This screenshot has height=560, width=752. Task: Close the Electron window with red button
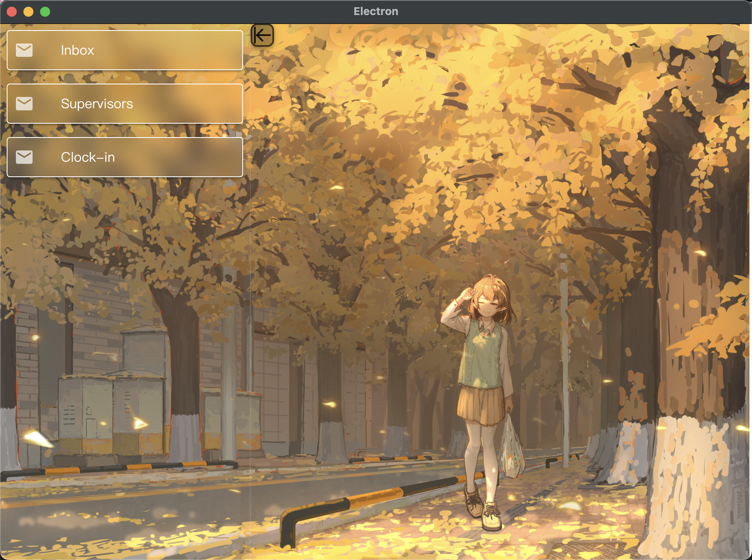coord(12,12)
